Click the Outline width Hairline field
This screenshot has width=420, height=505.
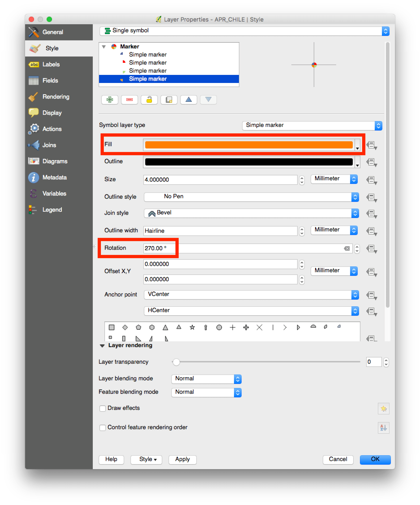(x=220, y=231)
